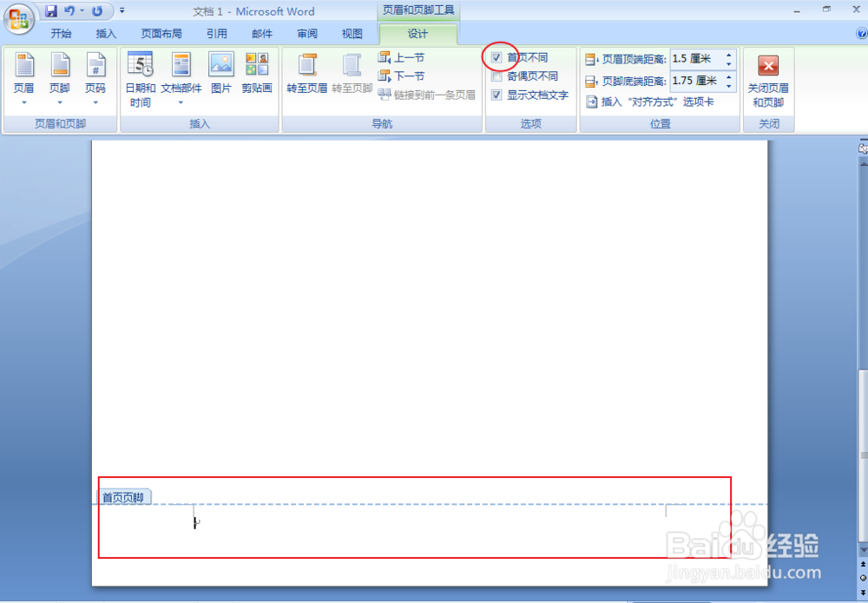Increase 页眉顶端距离 with the up stepper
Screen dimensions: 868x603
click(x=729, y=55)
